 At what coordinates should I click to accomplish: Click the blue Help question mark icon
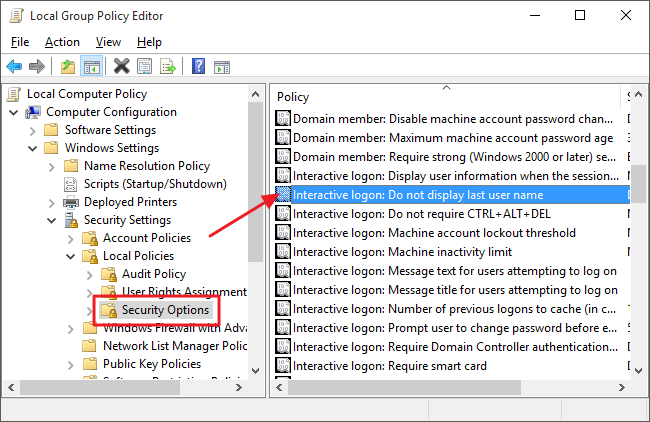click(x=198, y=67)
